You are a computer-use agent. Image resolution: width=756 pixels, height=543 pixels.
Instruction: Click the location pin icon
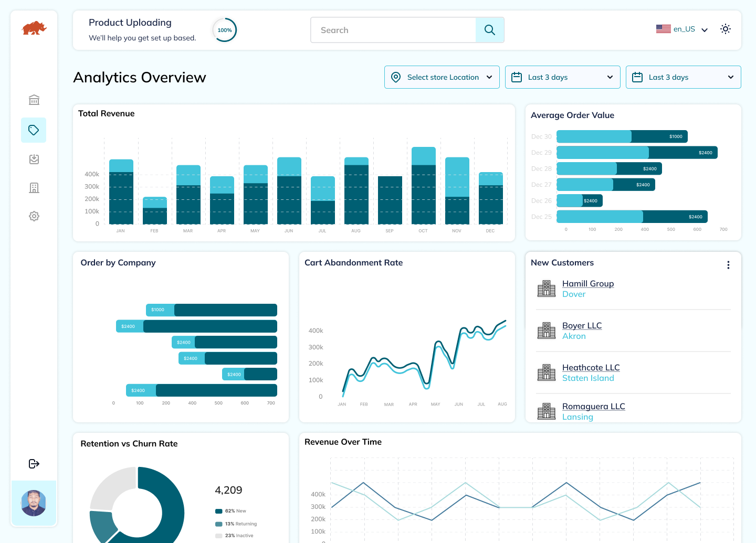point(396,77)
